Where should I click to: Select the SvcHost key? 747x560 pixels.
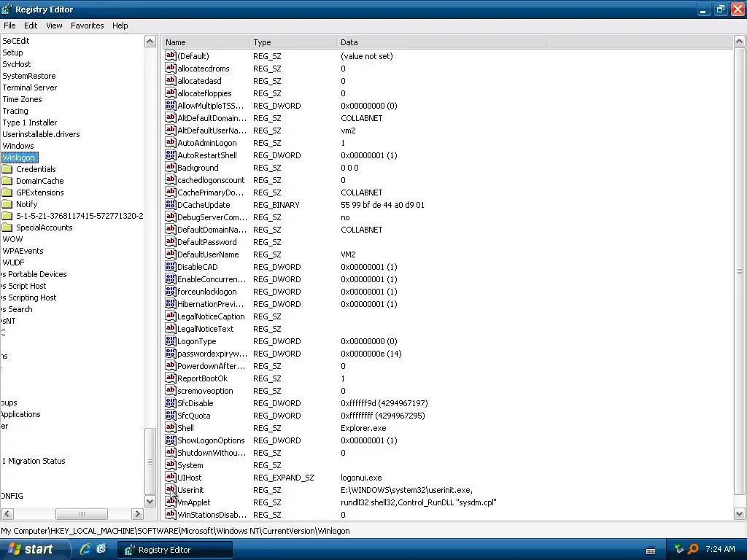tap(16, 64)
